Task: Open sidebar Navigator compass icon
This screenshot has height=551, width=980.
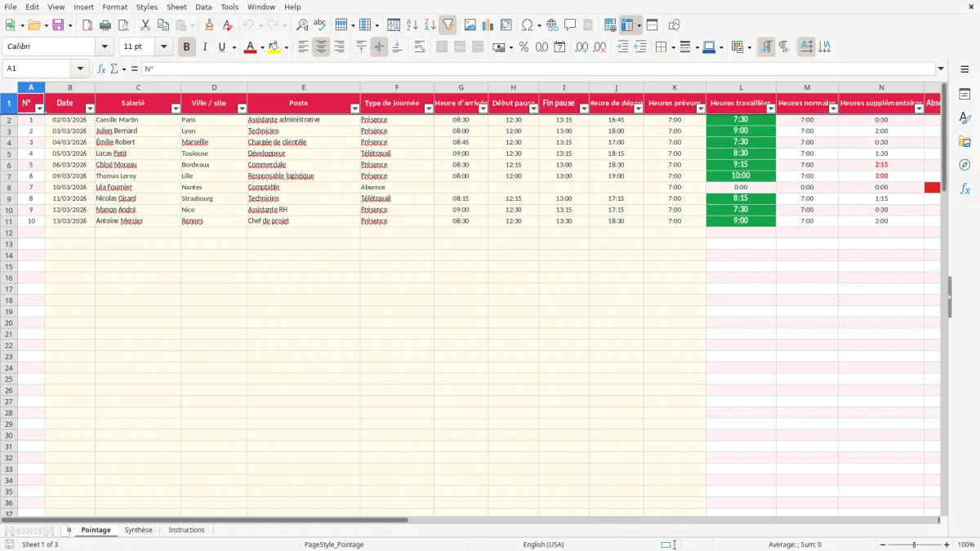Action: 964,165
